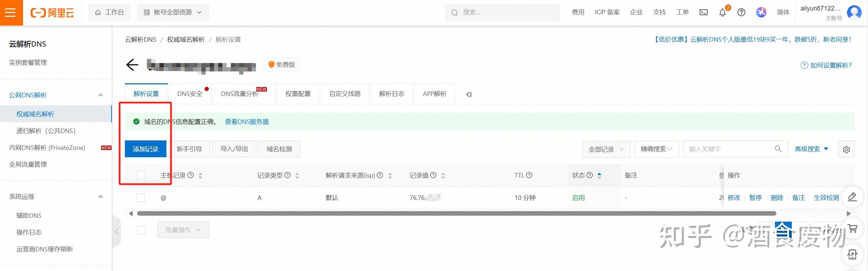Click the horizontal table scrollbar
The height and width of the screenshot is (271, 868).
click(456, 214)
